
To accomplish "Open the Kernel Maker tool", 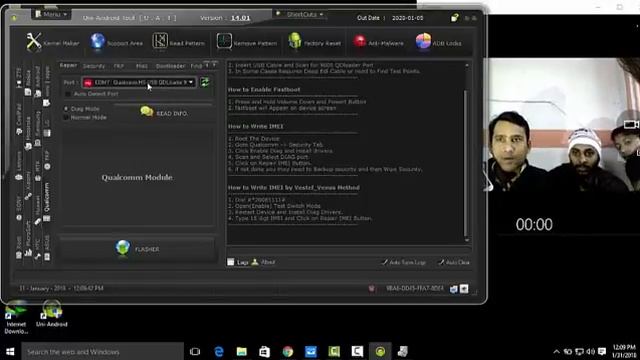I will pos(52,42).
